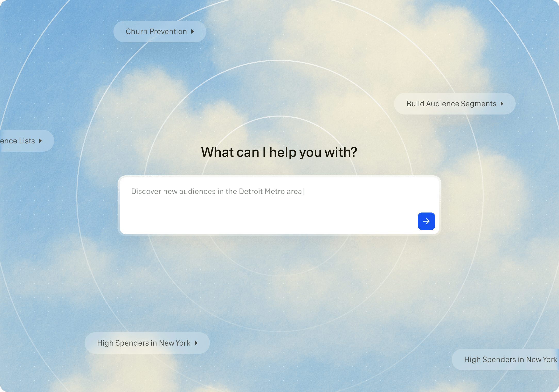559x392 pixels.
Task: Click the word 'Lists' in the cut-off chip
Action: [27, 141]
